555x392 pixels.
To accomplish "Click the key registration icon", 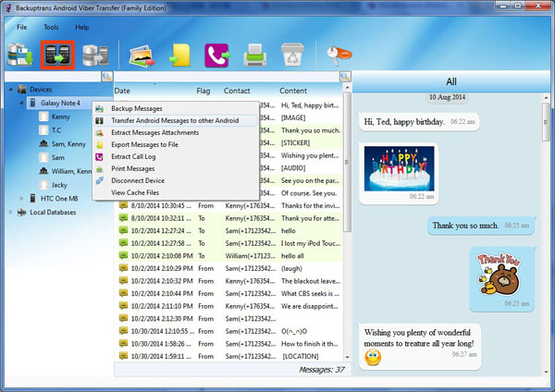I will click(333, 58).
